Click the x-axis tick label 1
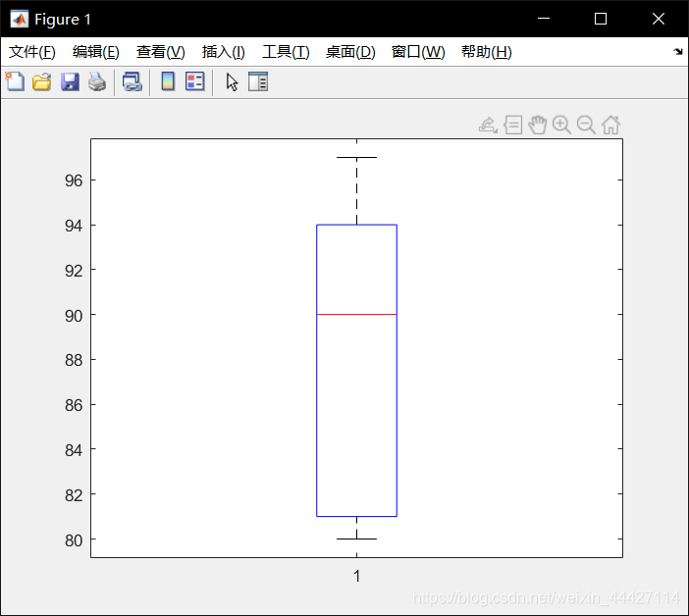 point(357,576)
